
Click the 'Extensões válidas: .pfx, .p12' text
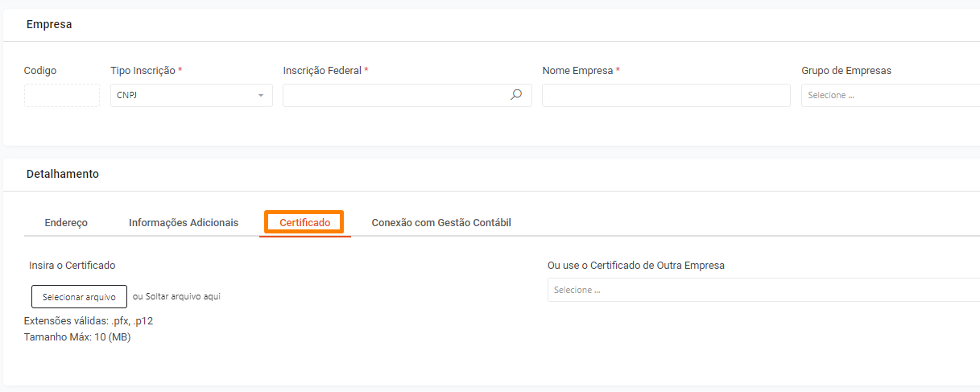(89, 320)
